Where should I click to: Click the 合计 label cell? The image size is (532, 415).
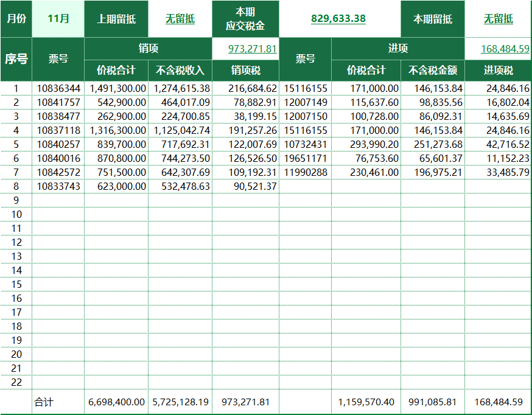(x=44, y=402)
